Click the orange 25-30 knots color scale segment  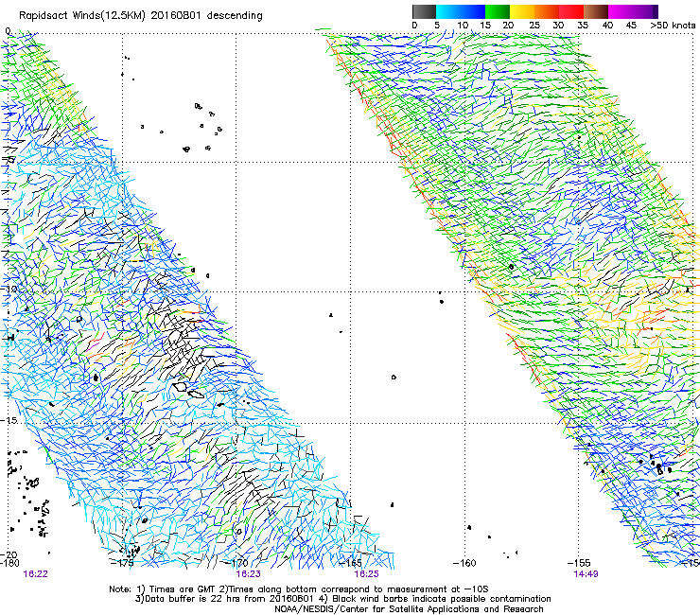click(x=547, y=11)
